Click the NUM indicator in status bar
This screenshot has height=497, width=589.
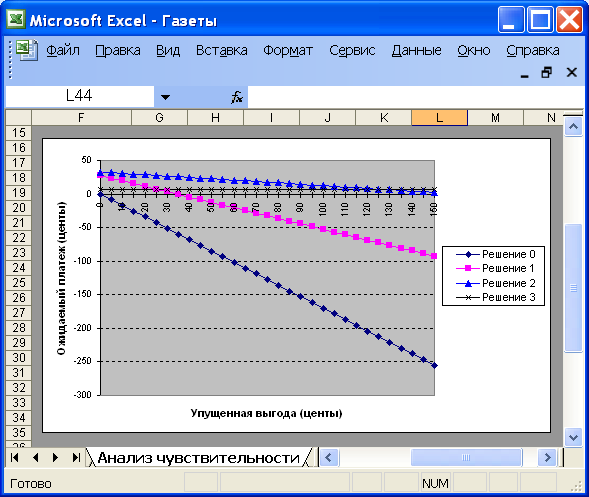click(x=435, y=483)
